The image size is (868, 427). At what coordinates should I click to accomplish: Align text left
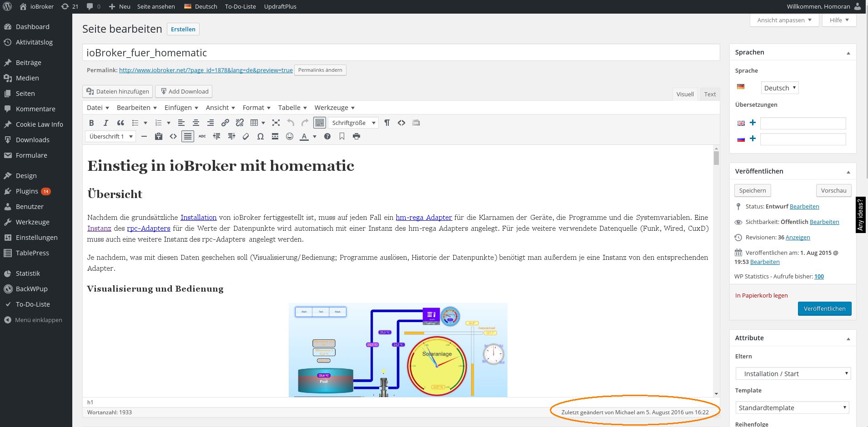[x=181, y=123]
